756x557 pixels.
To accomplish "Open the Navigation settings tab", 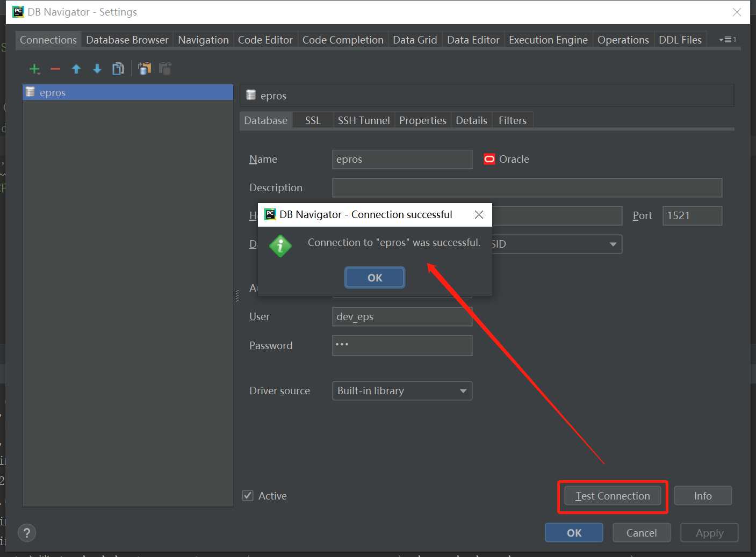I will (203, 40).
